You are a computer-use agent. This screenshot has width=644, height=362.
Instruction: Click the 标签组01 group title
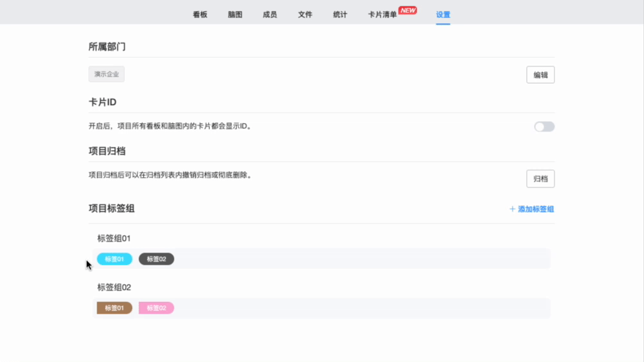(114, 238)
